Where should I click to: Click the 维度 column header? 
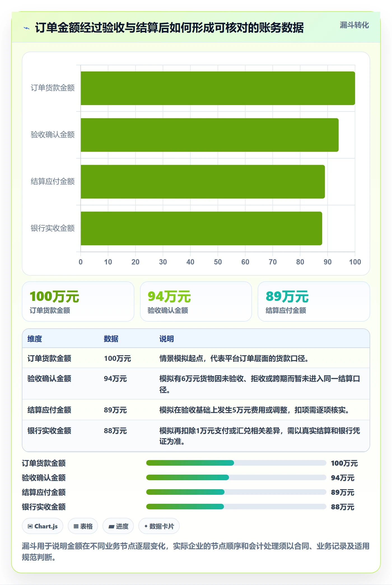pyautogui.click(x=35, y=339)
